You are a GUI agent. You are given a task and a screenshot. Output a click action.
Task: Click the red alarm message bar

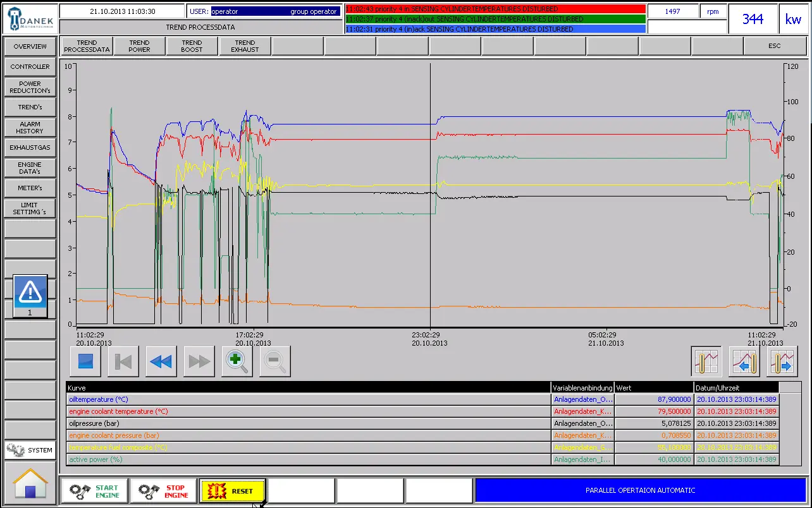pos(495,9)
